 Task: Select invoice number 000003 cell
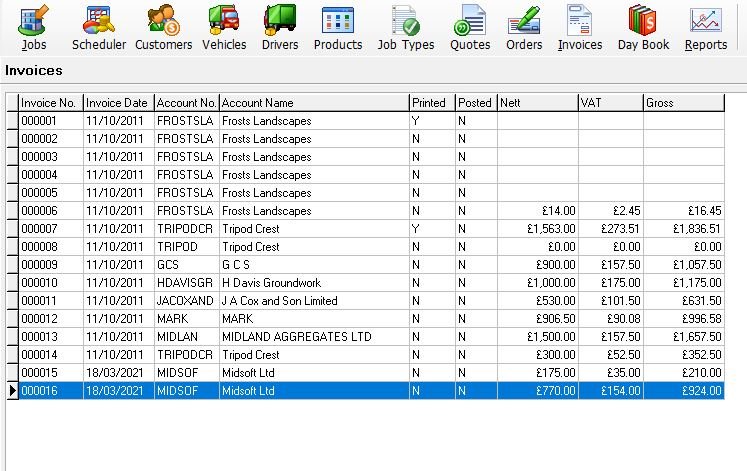click(51, 157)
